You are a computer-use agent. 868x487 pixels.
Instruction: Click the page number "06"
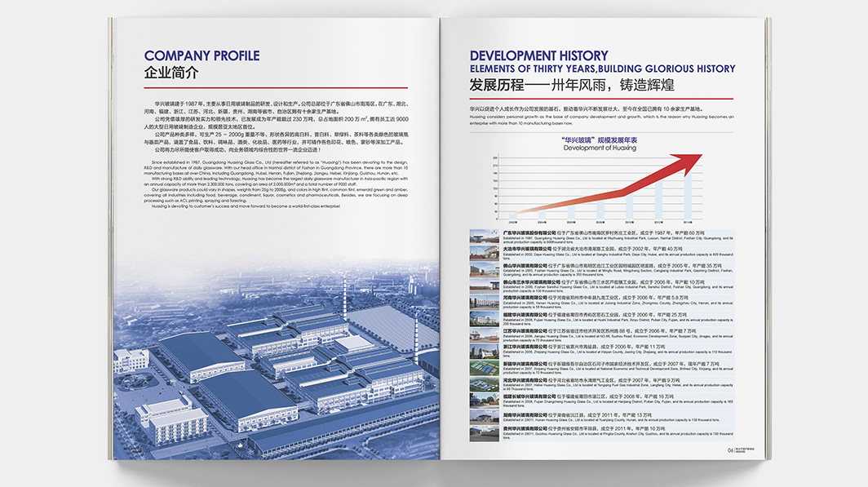coord(731,450)
